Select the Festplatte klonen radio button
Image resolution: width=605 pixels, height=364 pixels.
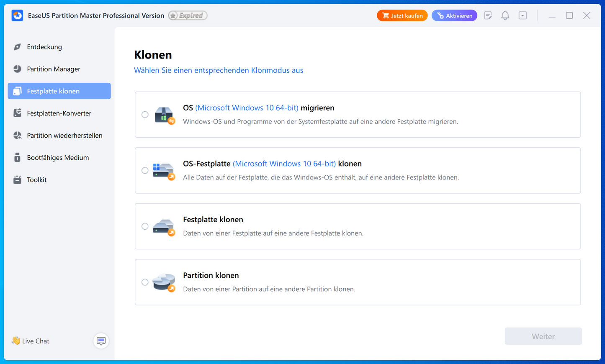(x=145, y=226)
